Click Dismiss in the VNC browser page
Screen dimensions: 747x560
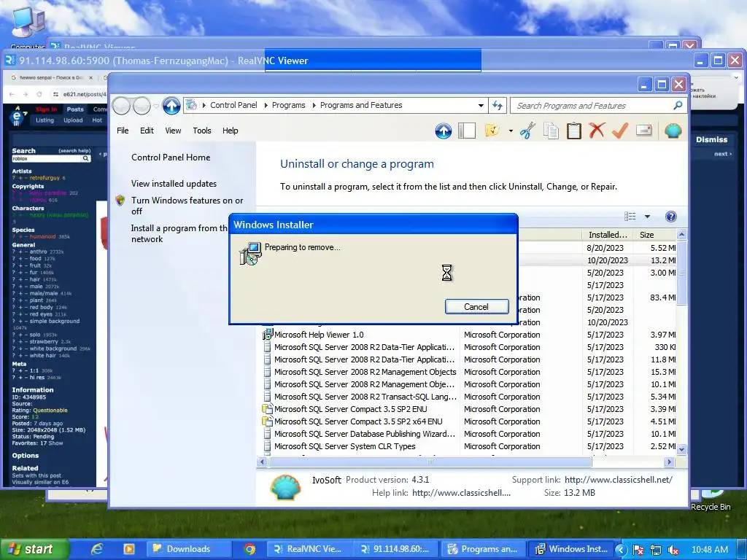(x=711, y=139)
